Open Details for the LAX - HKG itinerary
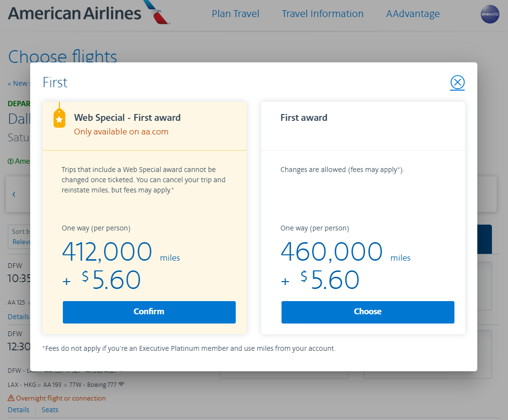508x420 pixels. tap(19, 410)
